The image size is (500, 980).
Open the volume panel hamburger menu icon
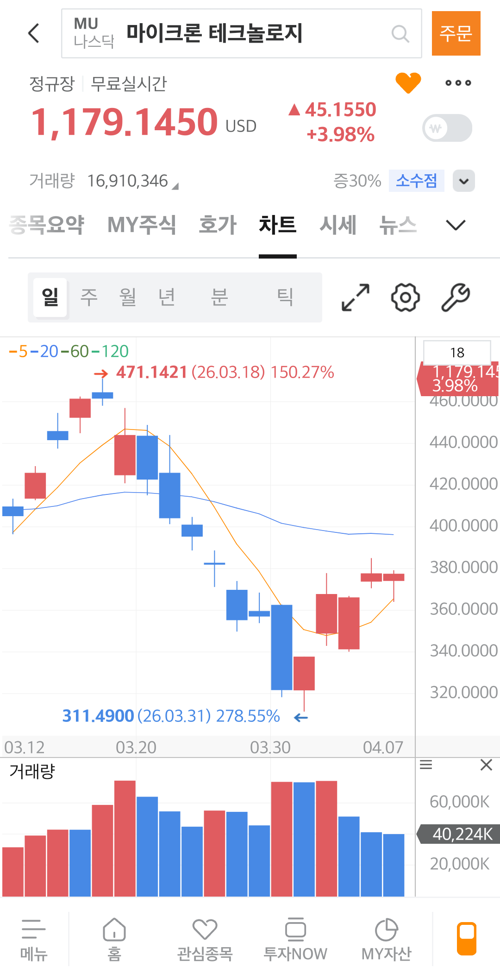pyautogui.click(x=426, y=765)
